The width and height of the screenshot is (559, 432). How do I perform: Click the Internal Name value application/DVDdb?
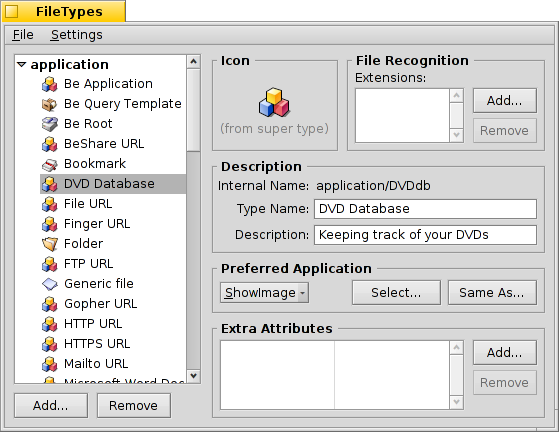[x=373, y=186]
